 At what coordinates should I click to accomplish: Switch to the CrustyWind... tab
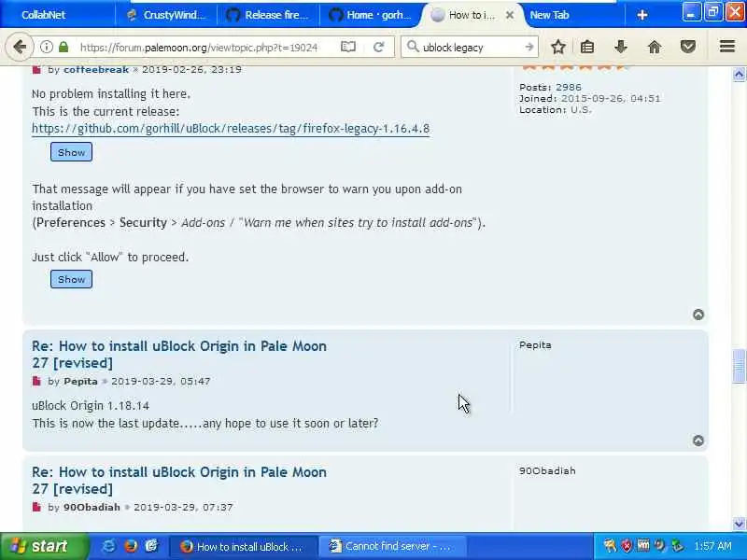166,15
